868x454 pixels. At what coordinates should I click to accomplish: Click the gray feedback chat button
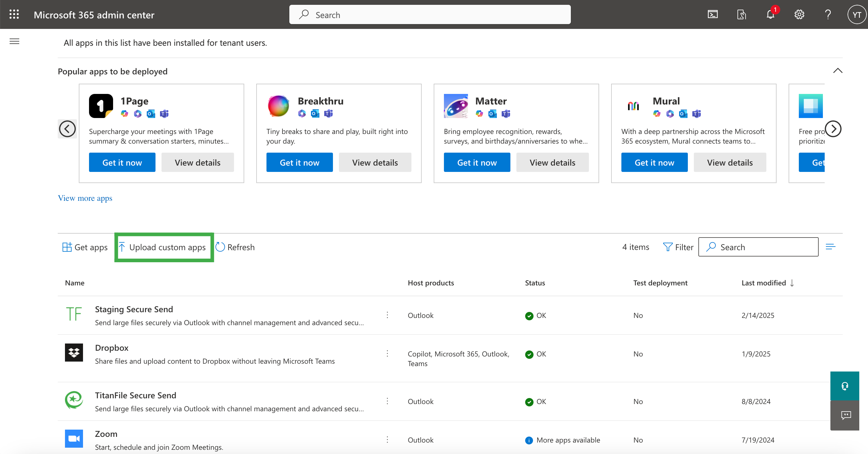pyautogui.click(x=845, y=415)
